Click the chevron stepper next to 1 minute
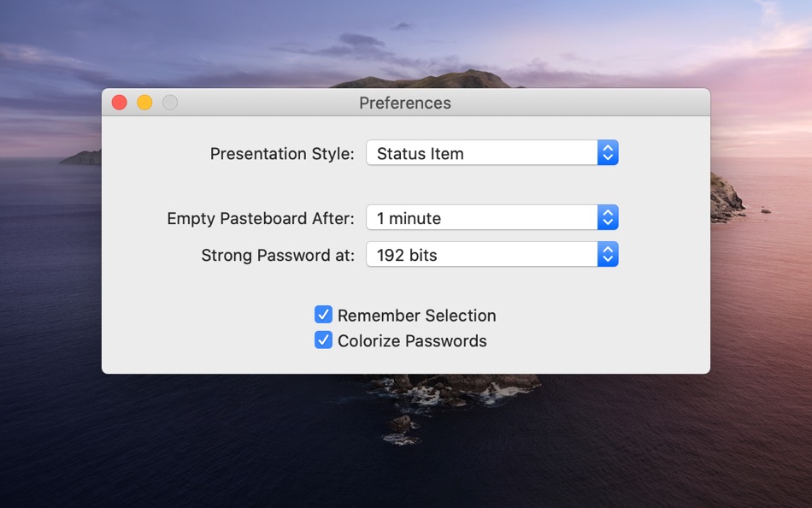Screen dimensions: 812x508 608,218
